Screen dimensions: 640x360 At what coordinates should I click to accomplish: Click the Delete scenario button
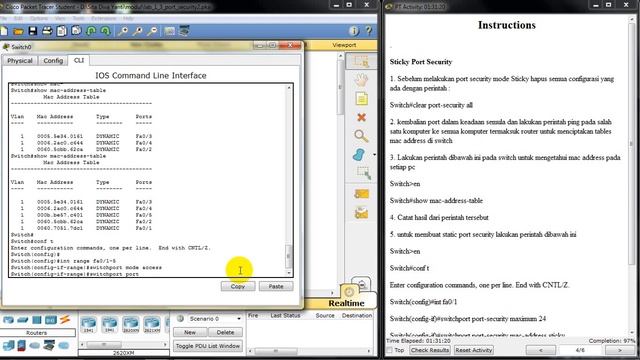(225, 332)
